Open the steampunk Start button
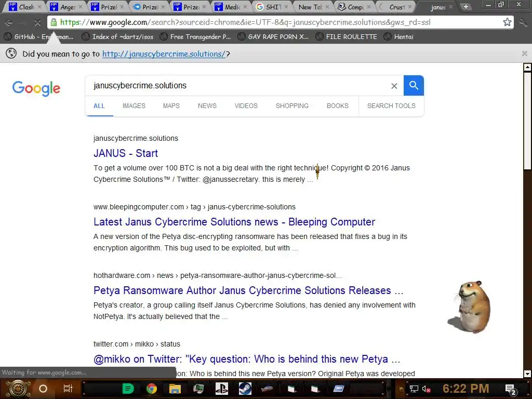Screen dimensions: 532x399 coord(18,389)
